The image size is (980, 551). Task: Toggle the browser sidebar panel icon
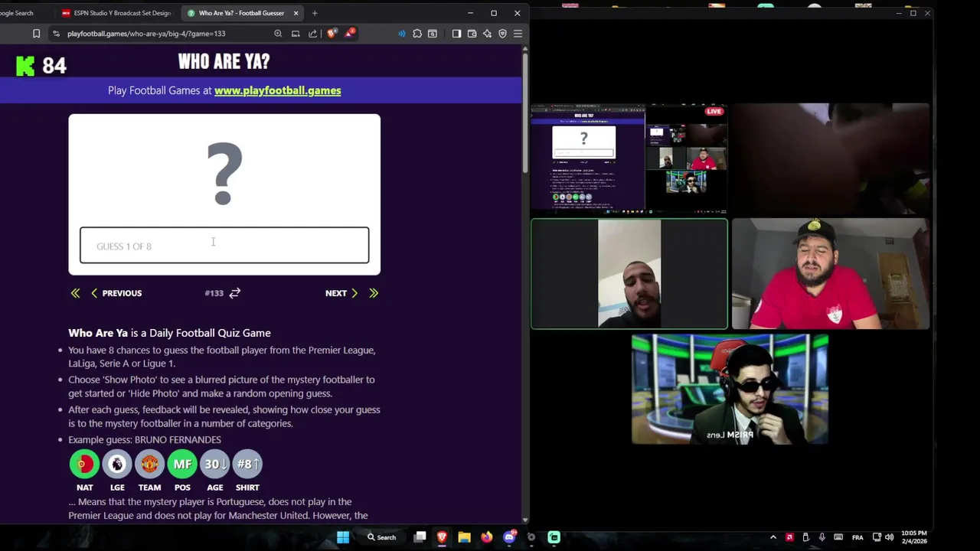pos(456,34)
